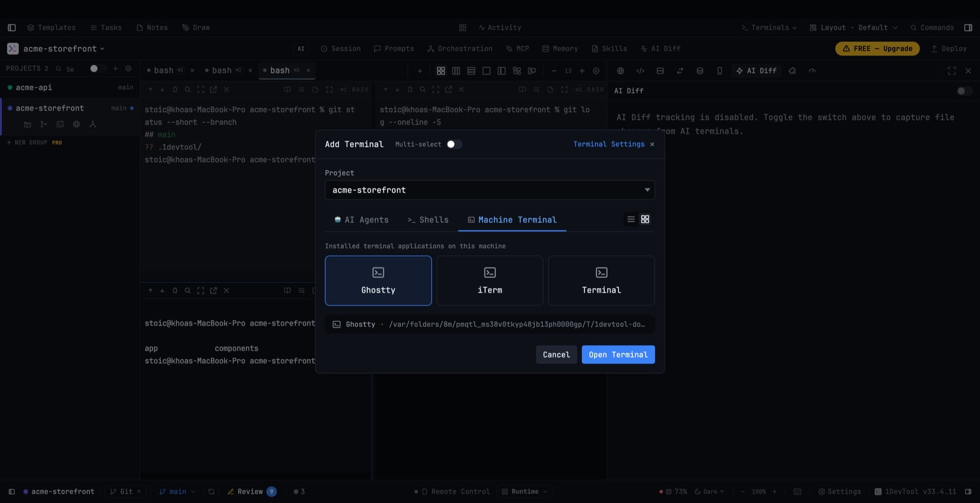Click the search field in Projects header
This screenshot has width=980, height=503.
point(70,69)
